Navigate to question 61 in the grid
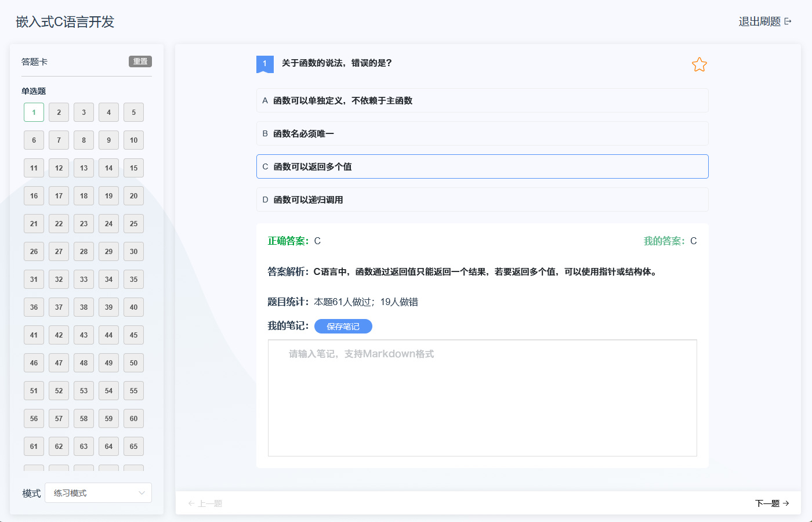This screenshot has height=522, width=812. click(x=34, y=447)
